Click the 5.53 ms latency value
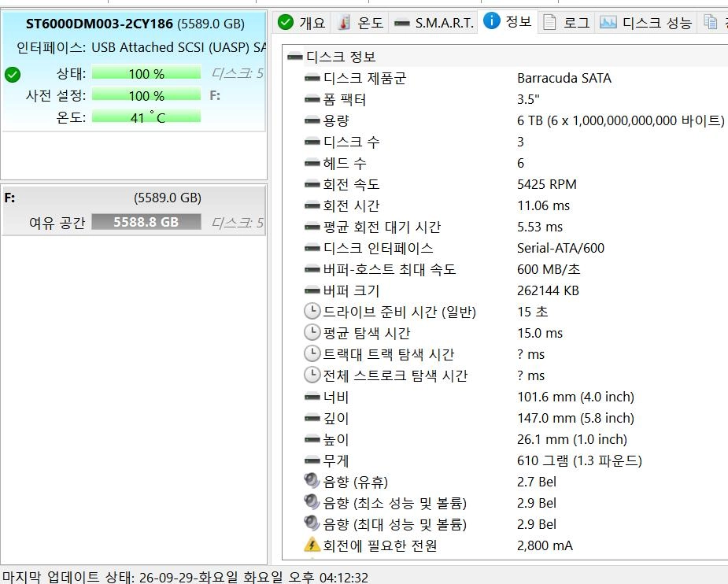The width and height of the screenshot is (728, 584). click(x=540, y=227)
